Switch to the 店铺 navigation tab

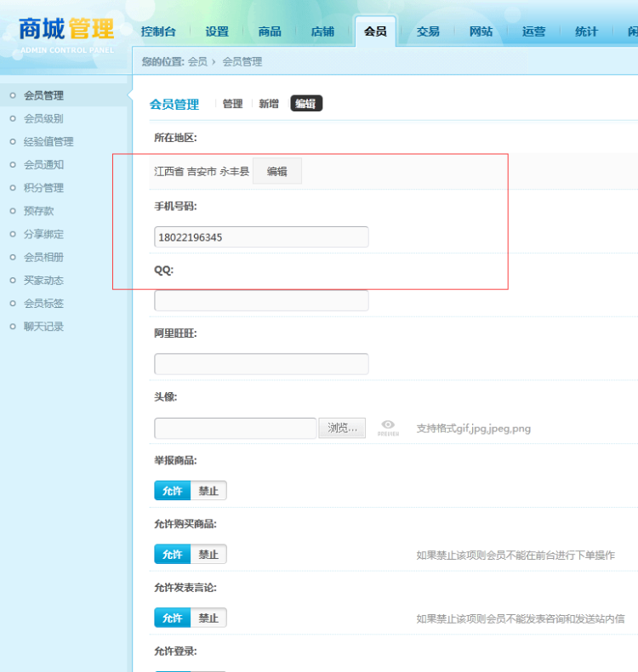(x=322, y=31)
